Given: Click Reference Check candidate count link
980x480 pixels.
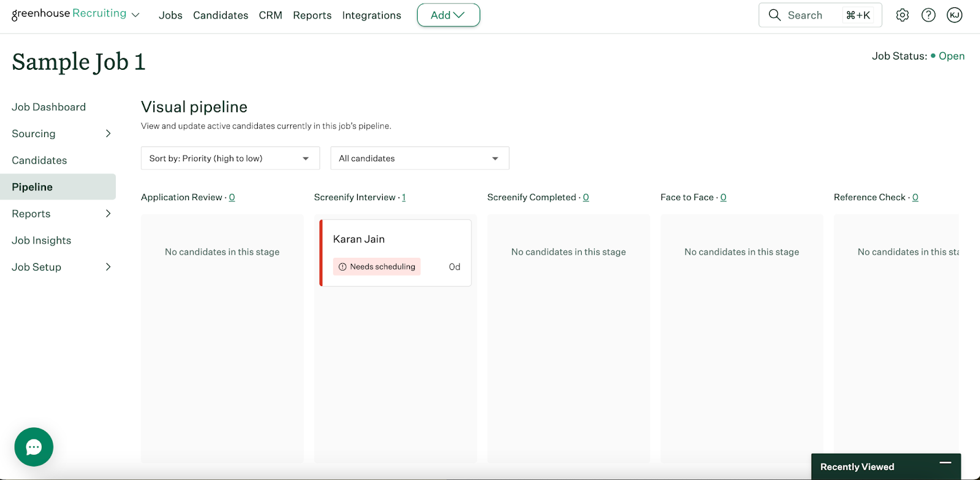Looking at the screenshot, I should click(915, 197).
